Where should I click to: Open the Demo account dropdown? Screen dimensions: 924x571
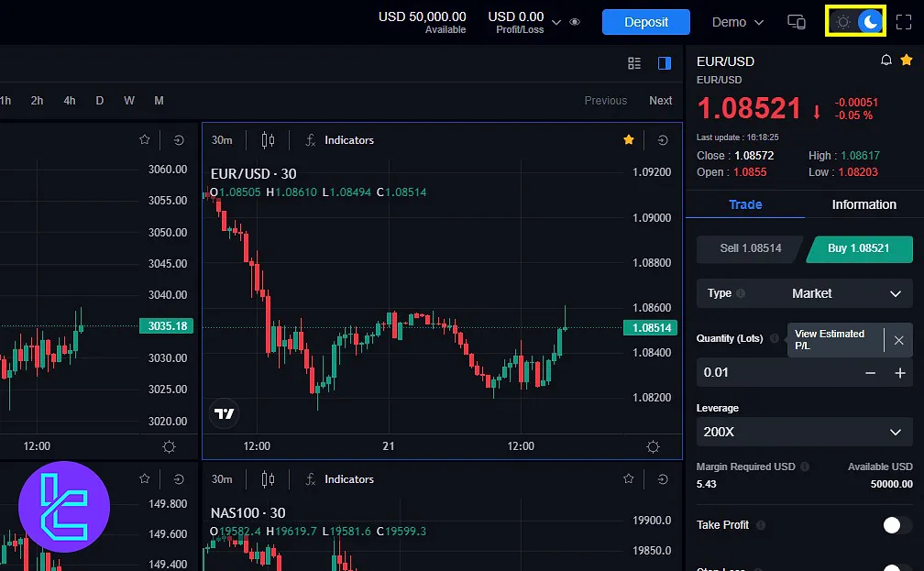pos(738,22)
